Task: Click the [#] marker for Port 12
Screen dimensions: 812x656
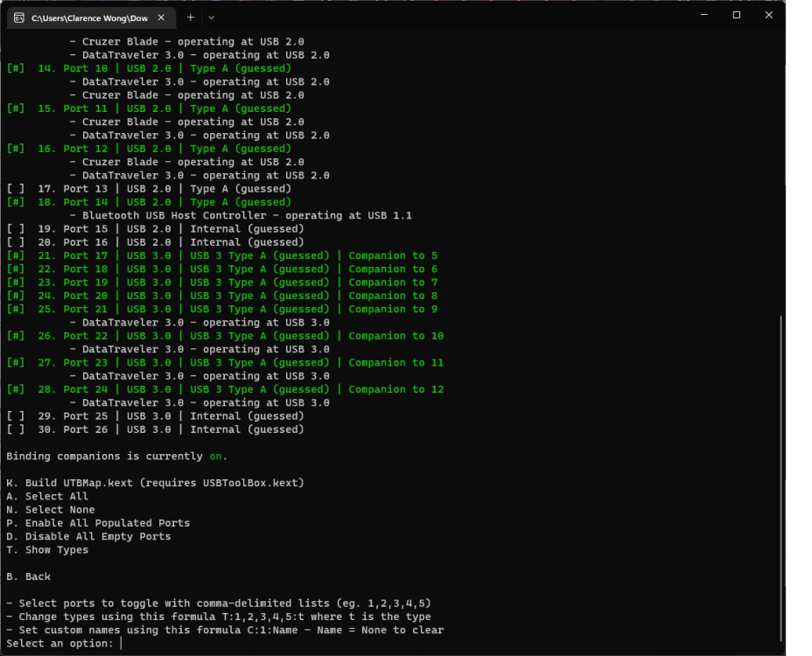Action: [16, 149]
